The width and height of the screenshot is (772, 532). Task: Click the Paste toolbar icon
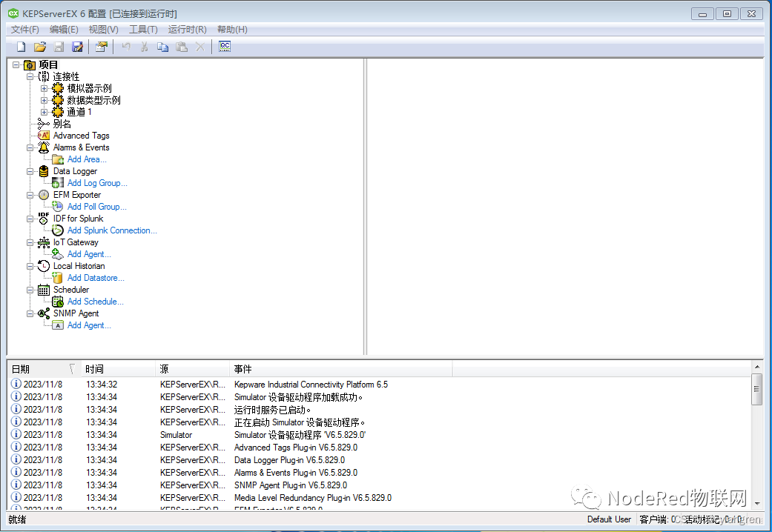pos(182,47)
